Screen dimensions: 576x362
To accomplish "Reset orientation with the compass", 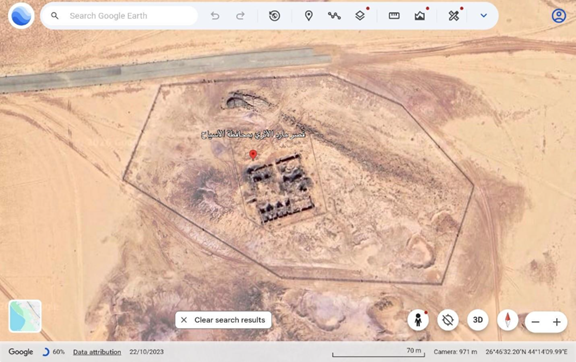I will pos(508,320).
